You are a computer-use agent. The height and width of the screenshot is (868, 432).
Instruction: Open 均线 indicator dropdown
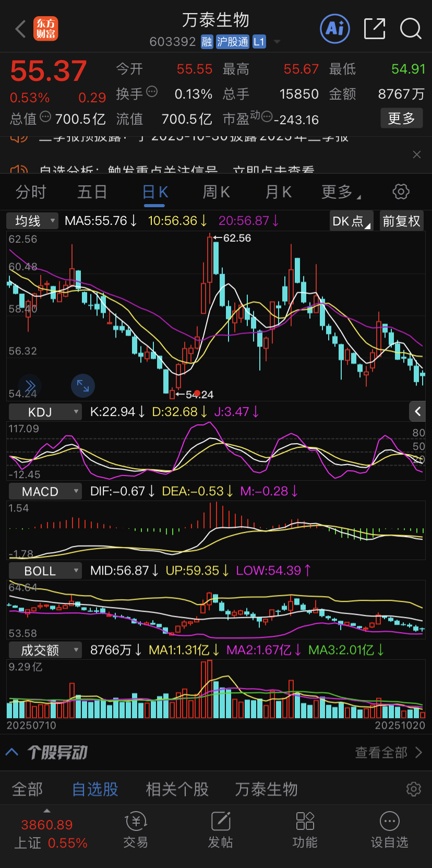tap(32, 221)
